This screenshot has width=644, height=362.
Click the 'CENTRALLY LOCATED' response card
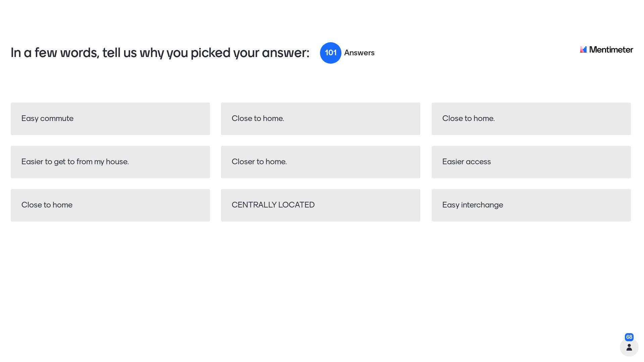tap(320, 205)
